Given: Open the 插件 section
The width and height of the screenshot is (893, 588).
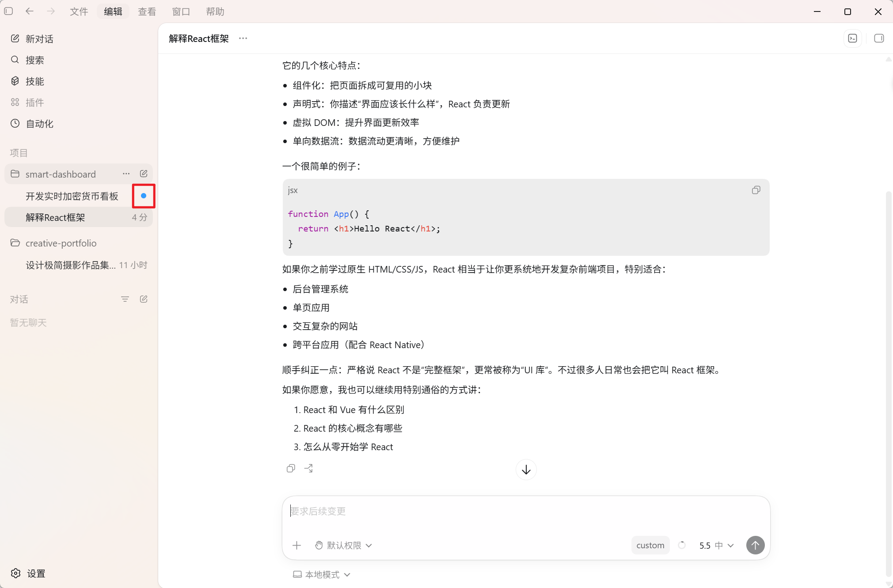Looking at the screenshot, I should 79,102.
